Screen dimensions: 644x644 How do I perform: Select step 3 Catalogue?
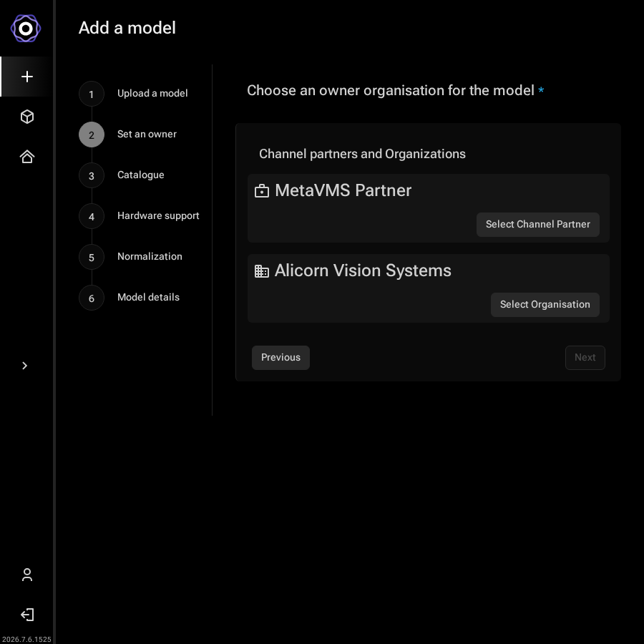[122, 175]
